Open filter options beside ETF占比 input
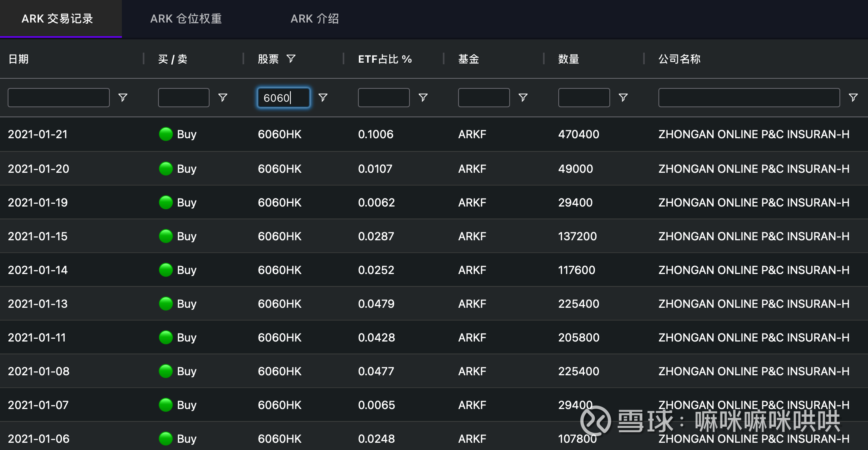The height and width of the screenshot is (450, 868). point(423,98)
